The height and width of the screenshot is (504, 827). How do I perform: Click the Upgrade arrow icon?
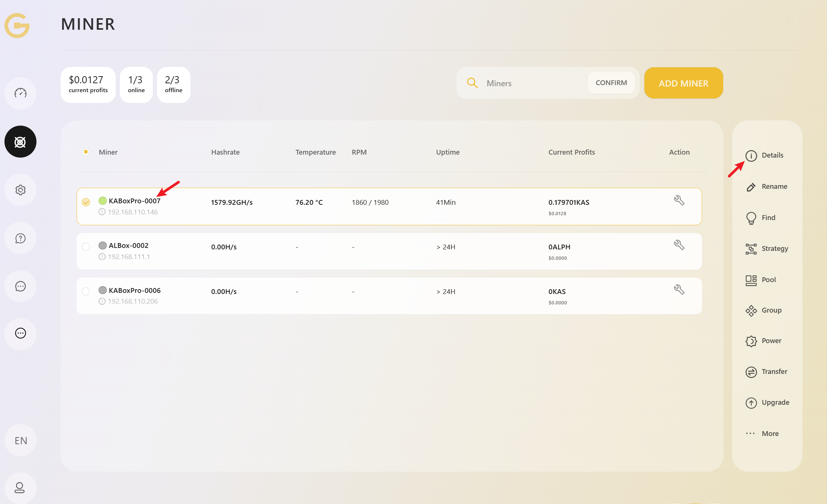pos(751,403)
